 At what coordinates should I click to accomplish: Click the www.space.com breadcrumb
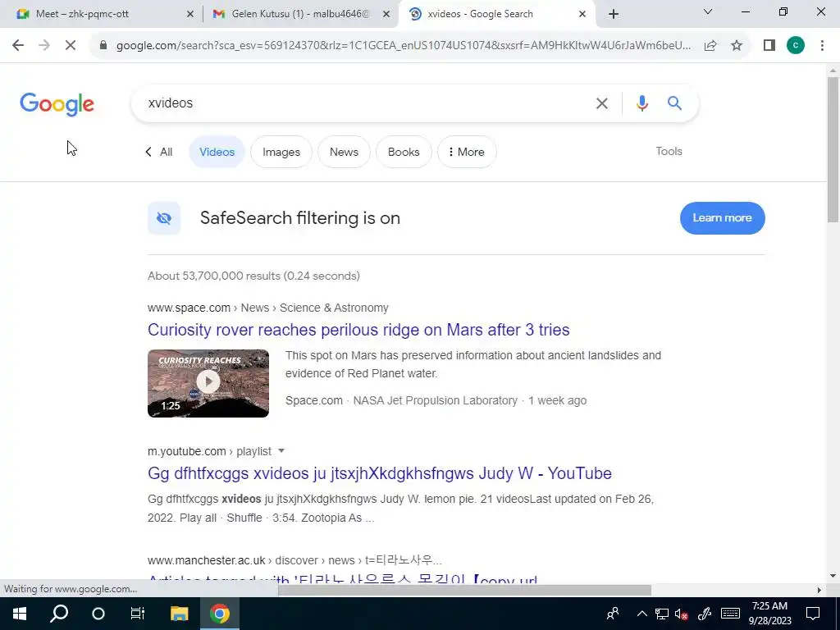click(x=189, y=308)
